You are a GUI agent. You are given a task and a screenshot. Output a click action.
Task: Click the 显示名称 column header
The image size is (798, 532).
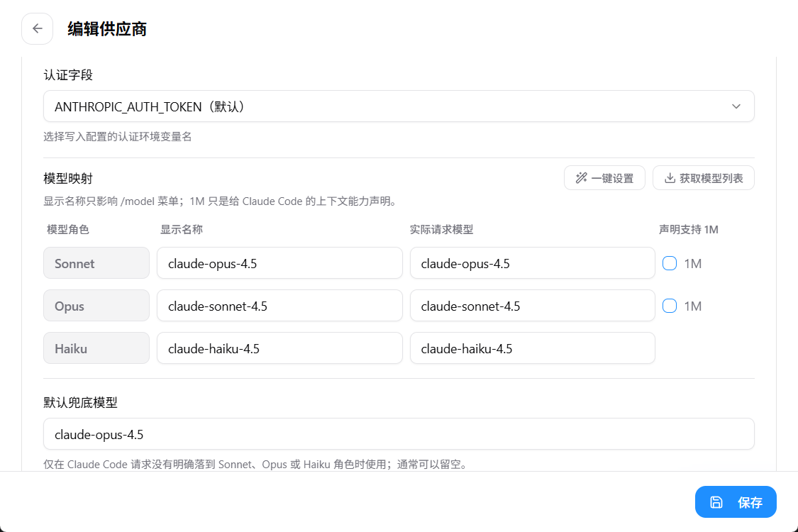[x=182, y=230]
